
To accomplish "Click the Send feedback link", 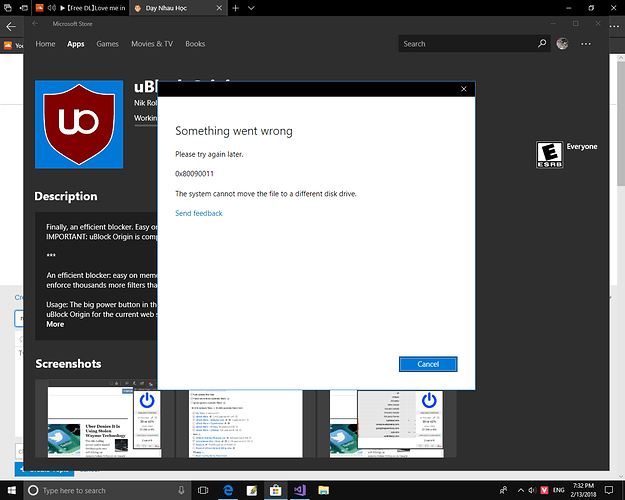I will [199, 213].
